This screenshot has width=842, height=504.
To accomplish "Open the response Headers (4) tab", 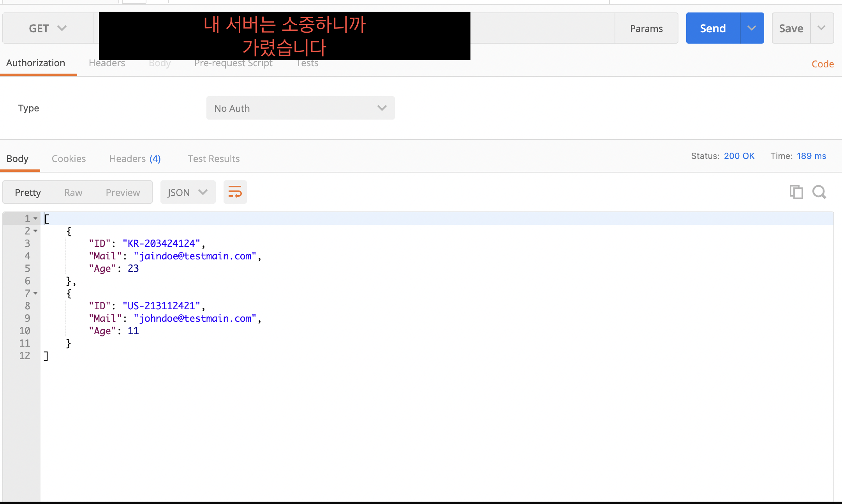I will (135, 159).
